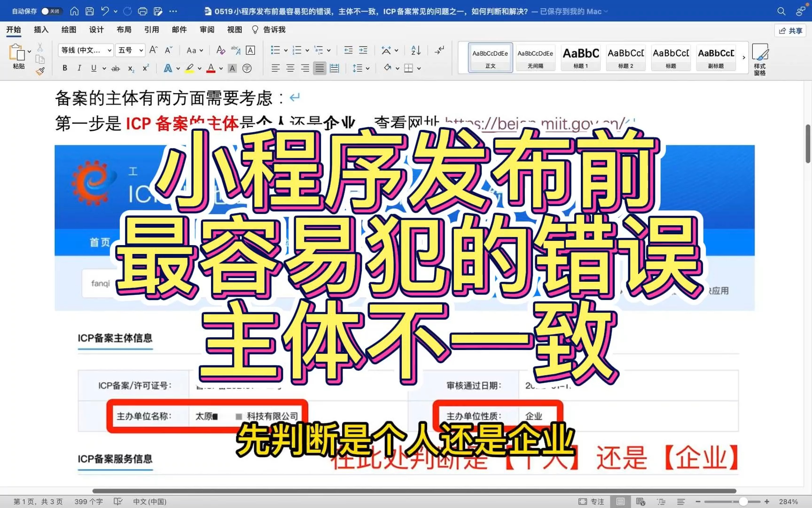Cut selection with the scissors icon
This screenshot has height=508, width=812.
tap(40, 48)
